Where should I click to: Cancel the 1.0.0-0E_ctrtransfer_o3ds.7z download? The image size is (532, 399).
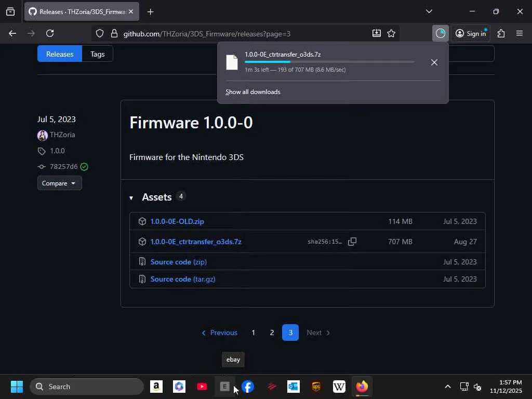click(x=434, y=62)
